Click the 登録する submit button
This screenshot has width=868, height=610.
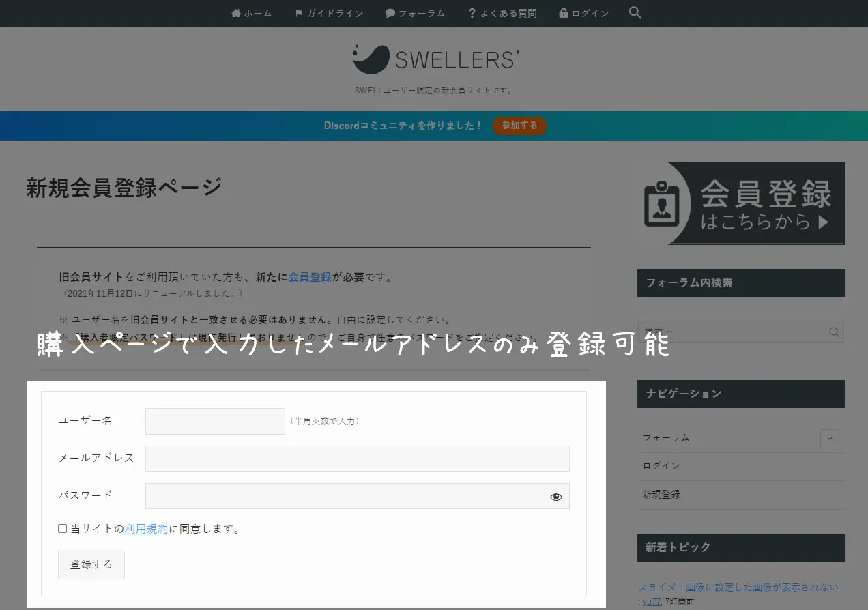91,565
